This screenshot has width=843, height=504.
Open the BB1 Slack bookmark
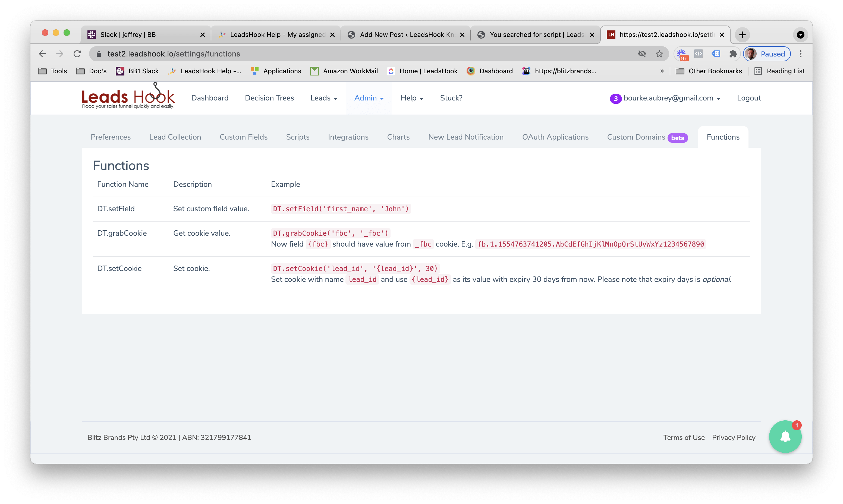click(x=137, y=71)
